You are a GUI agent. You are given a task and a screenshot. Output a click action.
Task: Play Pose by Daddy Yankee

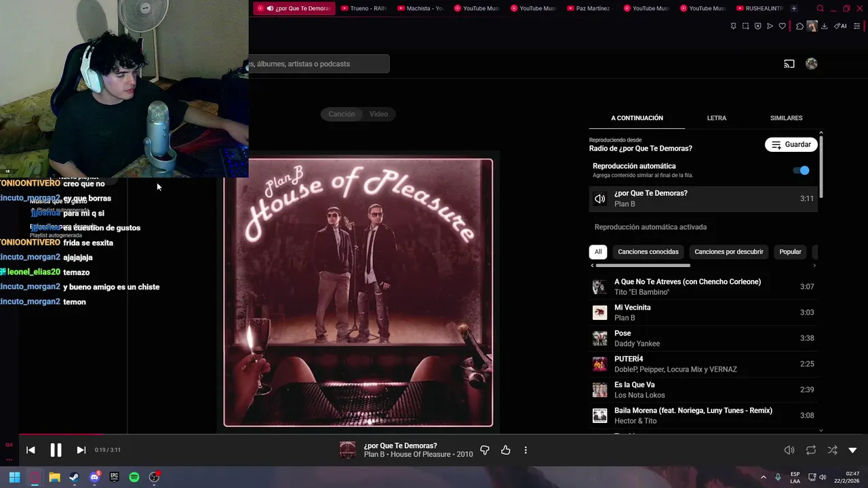coord(703,338)
